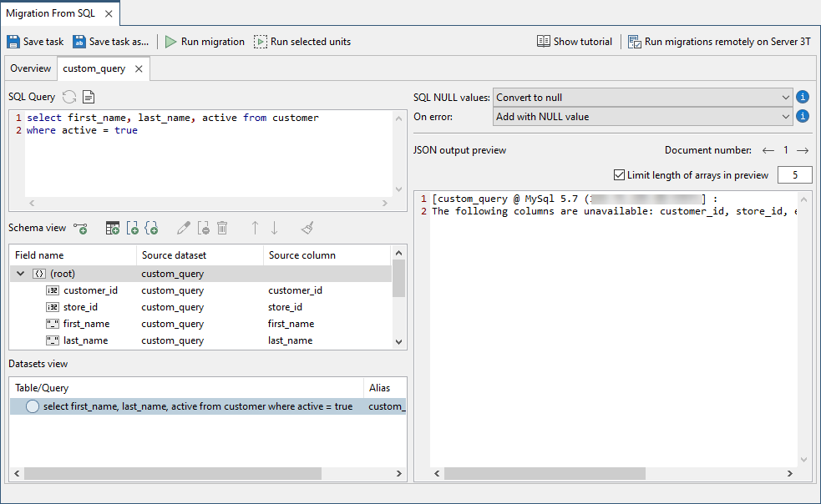
Task: Click the add table/columns icon in Schema view
Action: pyautogui.click(x=113, y=228)
